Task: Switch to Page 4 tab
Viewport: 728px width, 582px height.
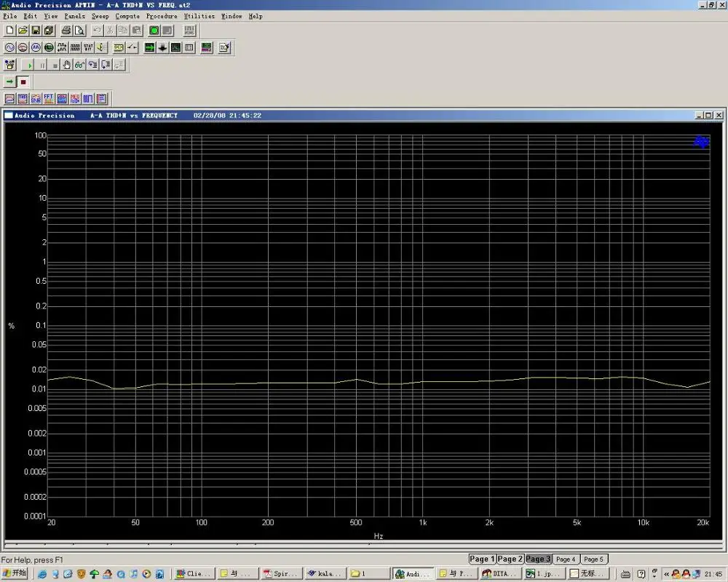Action: click(x=566, y=559)
